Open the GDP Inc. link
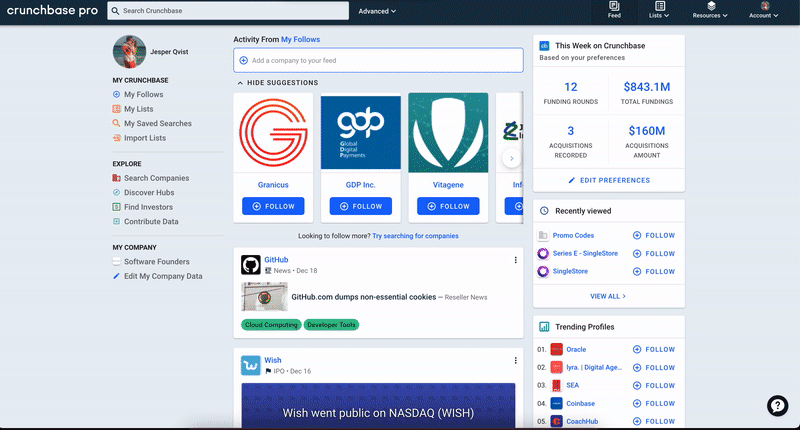The image size is (800, 430). (x=360, y=185)
